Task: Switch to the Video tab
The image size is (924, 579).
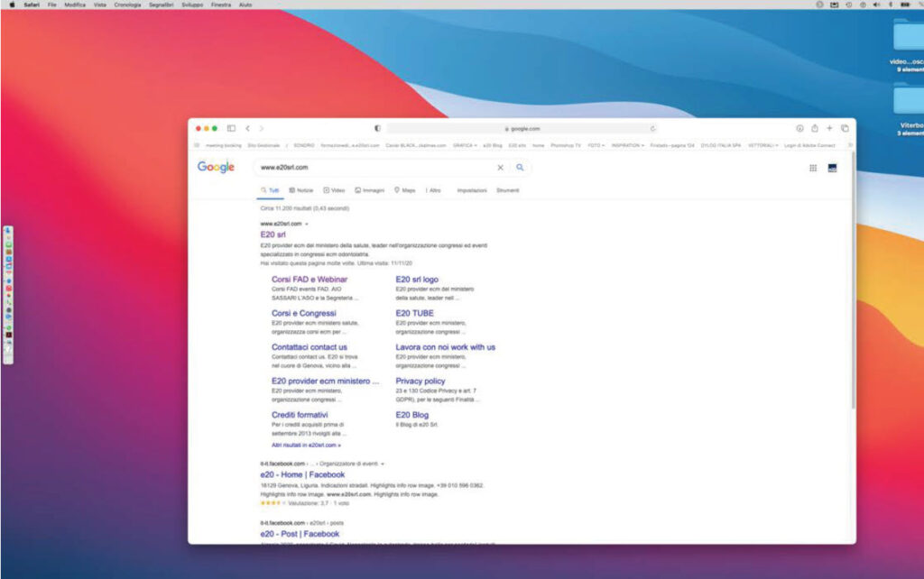Action: 334,190
